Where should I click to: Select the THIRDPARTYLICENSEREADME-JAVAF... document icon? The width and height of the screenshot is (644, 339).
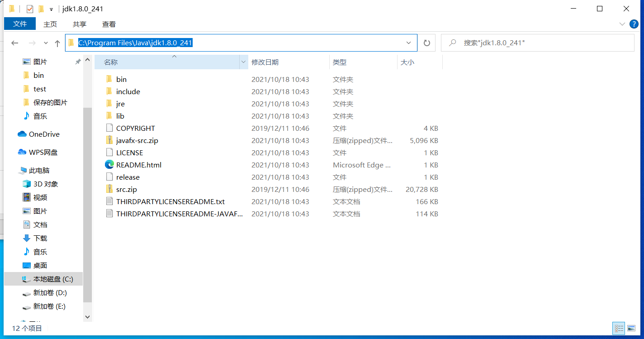tap(109, 214)
